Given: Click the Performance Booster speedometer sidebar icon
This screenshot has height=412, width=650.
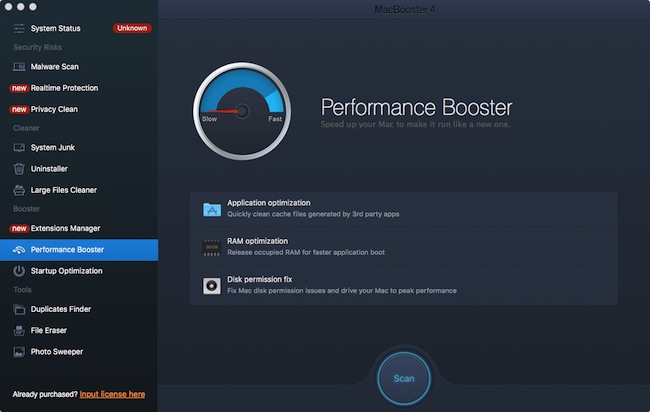Looking at the screenshot, I should point(19,250).
